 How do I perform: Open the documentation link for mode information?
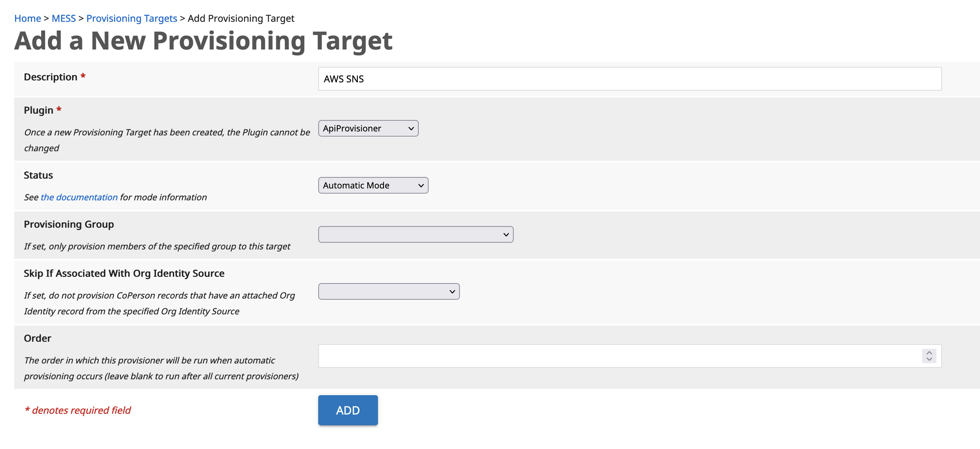tap(79, 197)
